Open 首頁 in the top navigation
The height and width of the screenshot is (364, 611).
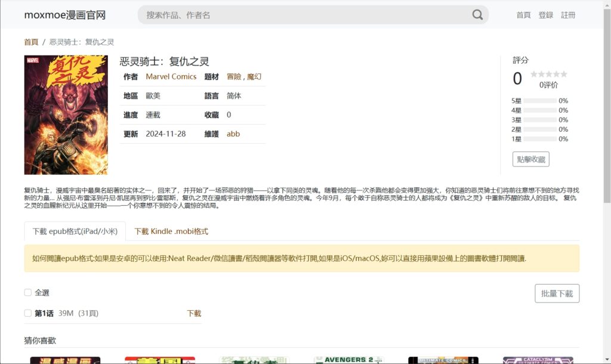coord(523,15)
